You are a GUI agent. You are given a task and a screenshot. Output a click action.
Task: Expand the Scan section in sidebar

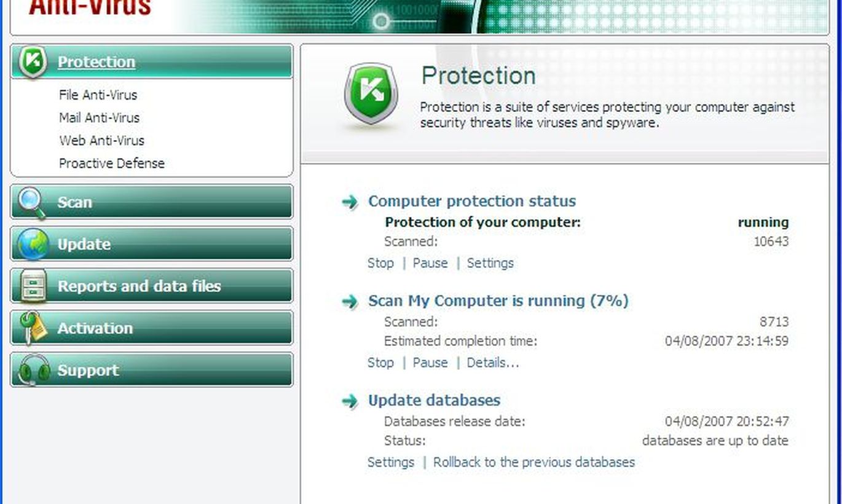tap(151, 202)
